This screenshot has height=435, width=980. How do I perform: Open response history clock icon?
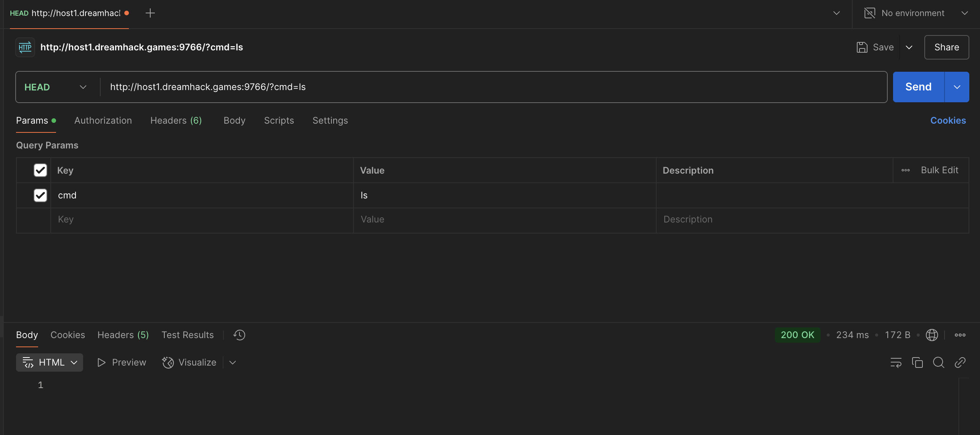tap(239, 335)
